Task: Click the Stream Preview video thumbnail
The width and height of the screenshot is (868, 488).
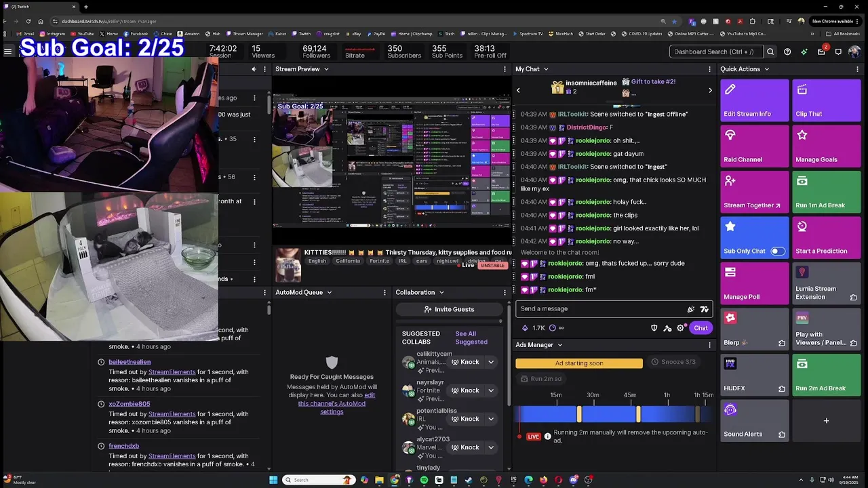Action: point(391,161)
